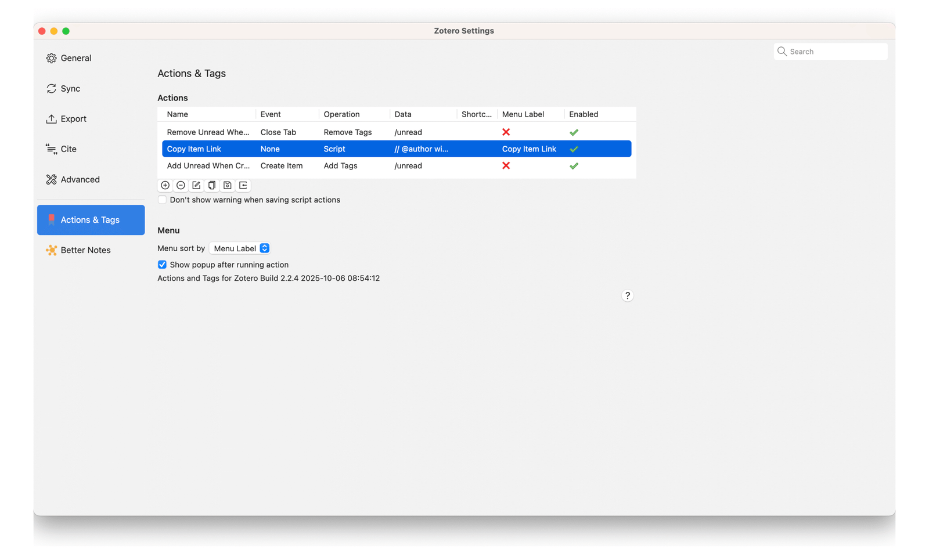Screen dimensions: 929x560
Task: Toggle Enabled checkmark for Remove Unread row
Action: (x=574, y=132)
